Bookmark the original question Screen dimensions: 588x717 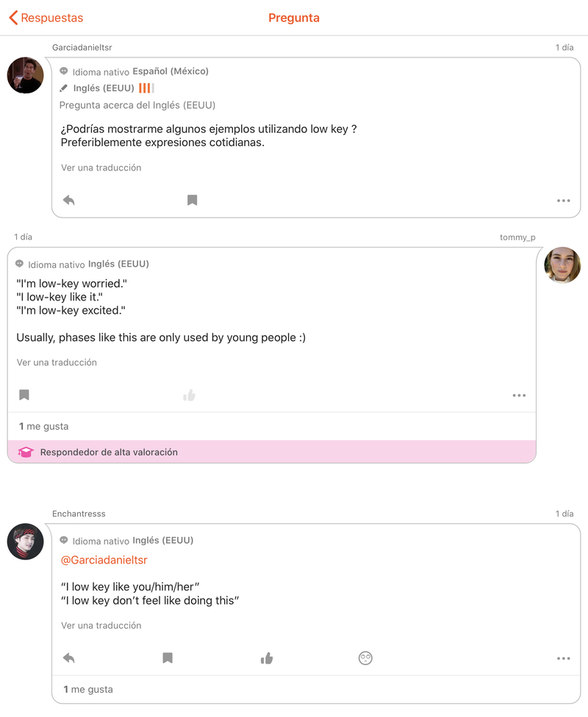pyautogui.click(x=192, y=200)
